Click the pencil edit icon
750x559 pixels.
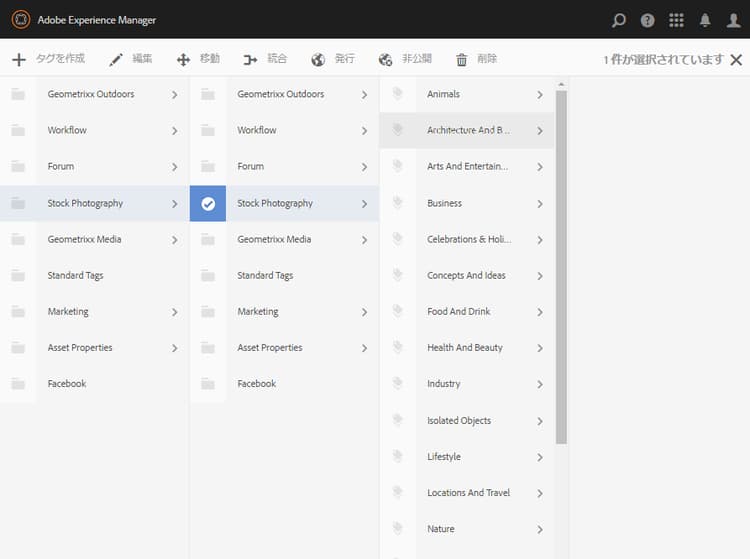[x=115, y=59]
